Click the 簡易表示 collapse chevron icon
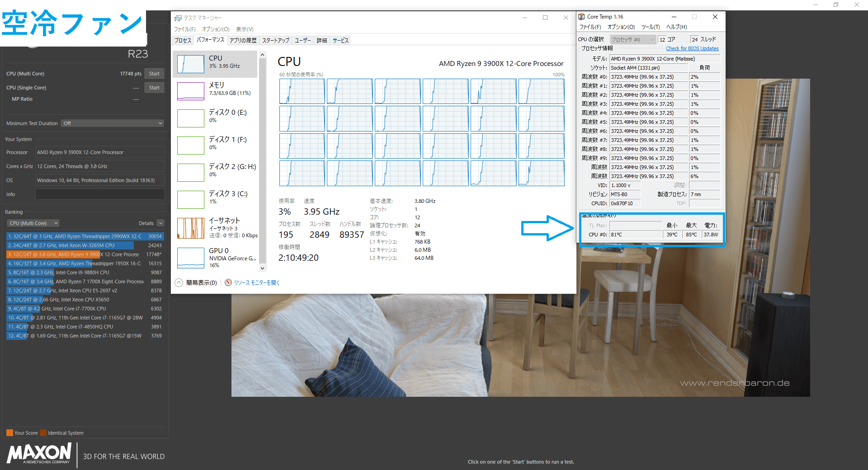The image size is (868, 470). 179,283
